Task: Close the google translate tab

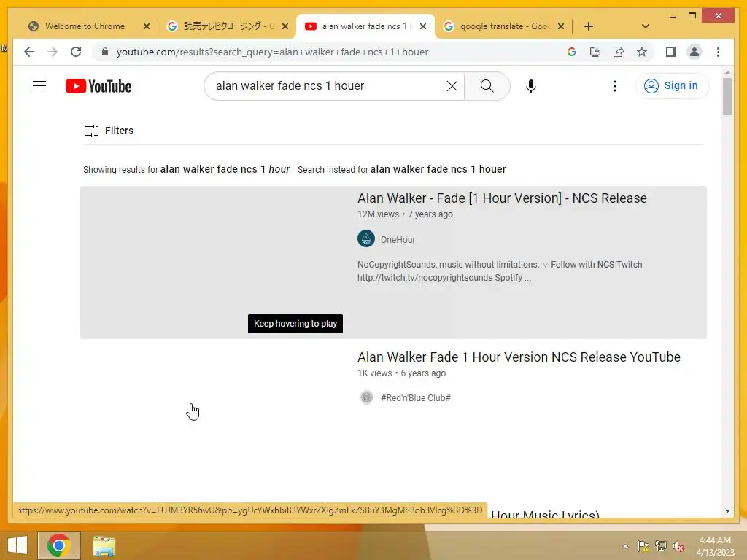Action: click(561, 26)
